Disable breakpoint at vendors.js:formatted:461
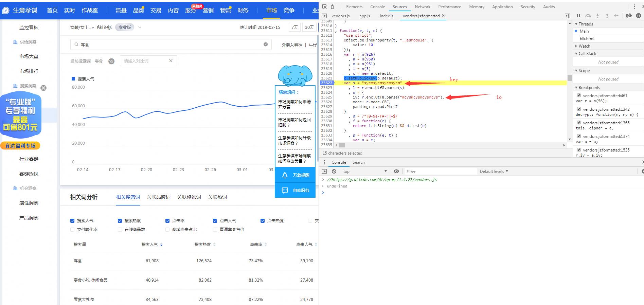This screenshot has height=305, width=644. coord(579,95)
